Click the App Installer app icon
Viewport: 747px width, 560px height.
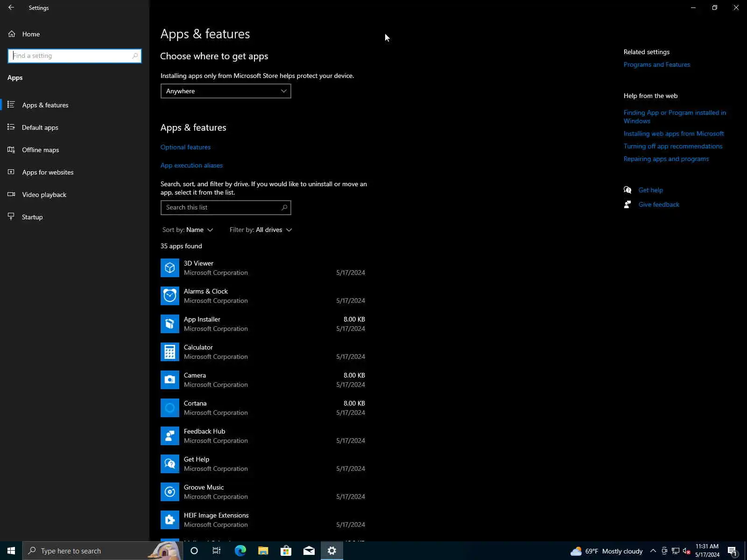(170, 324)
